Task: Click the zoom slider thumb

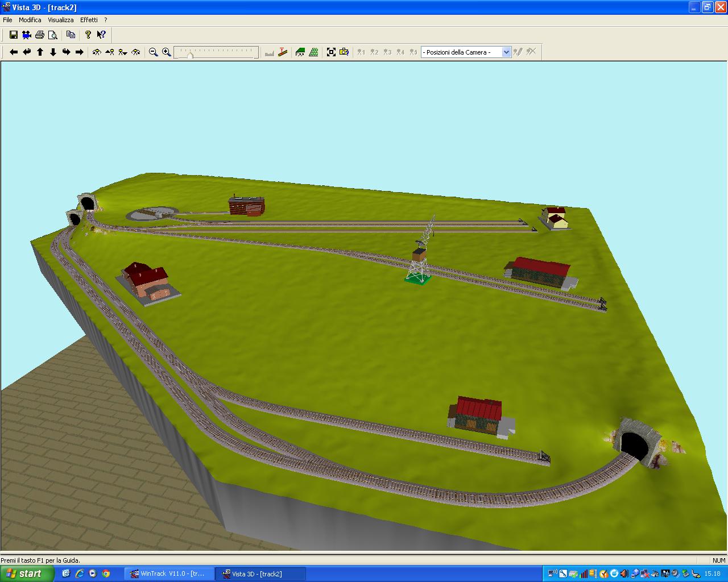Action: [x=190, y=55]
